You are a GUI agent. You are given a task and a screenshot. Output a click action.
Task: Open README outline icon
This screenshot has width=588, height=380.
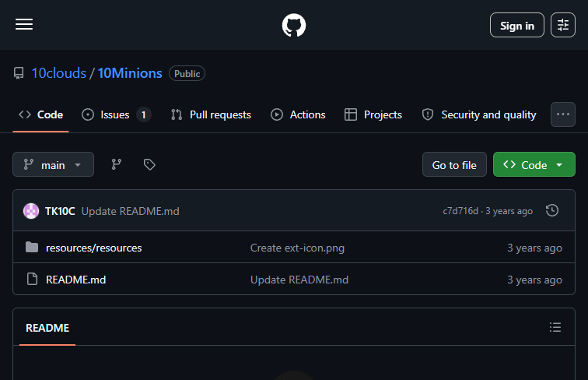pyautogui.click(x=555, y=327)
